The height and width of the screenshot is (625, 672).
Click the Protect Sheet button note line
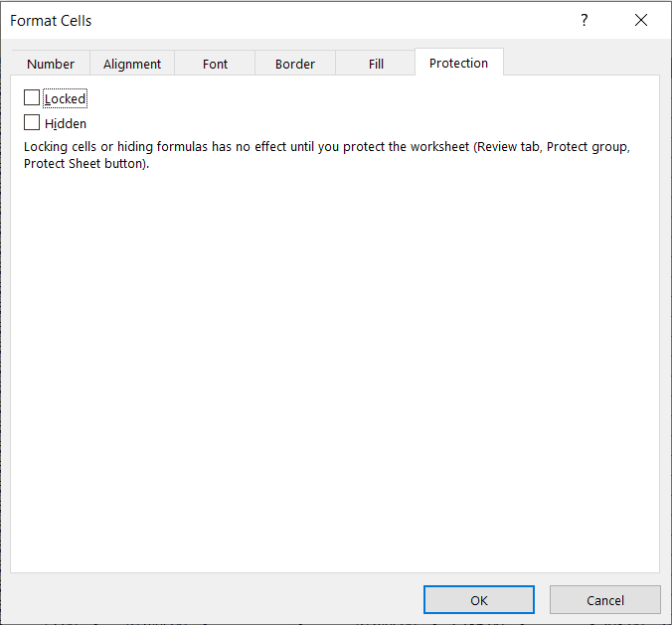click(x=86, y=164)
